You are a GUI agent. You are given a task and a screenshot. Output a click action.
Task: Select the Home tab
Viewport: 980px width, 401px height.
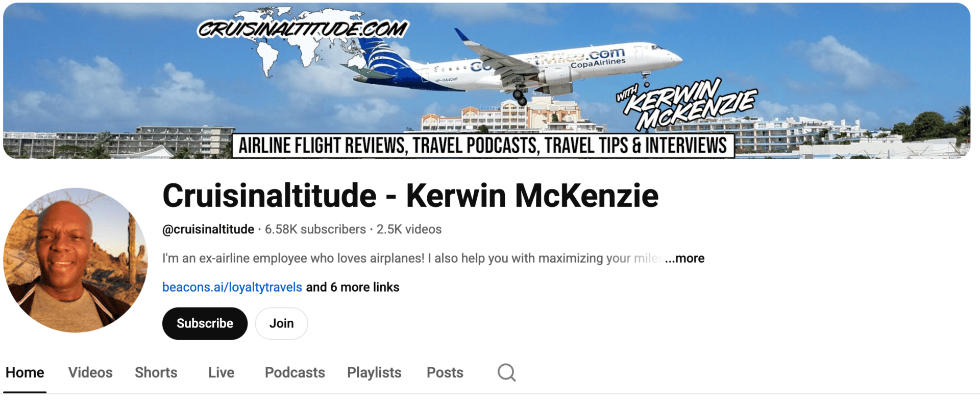24,372
